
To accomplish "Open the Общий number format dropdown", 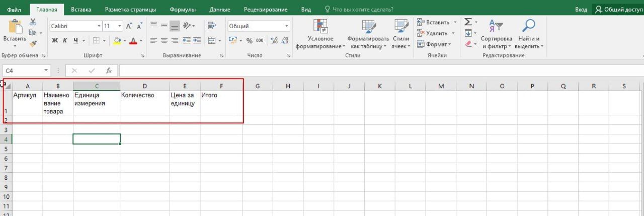I will click(287, 26).
